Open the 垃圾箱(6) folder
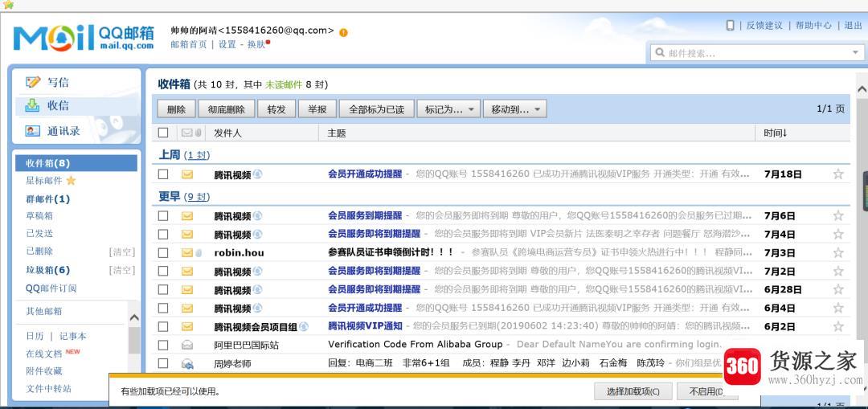 click(x=48, y=270)
